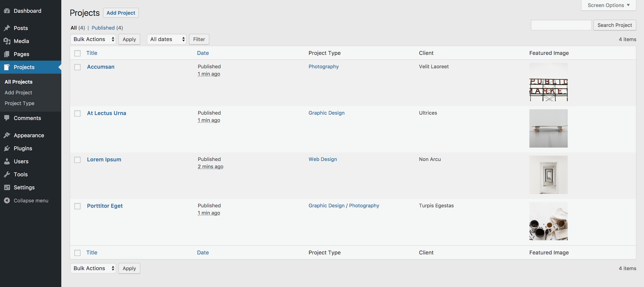Click the Published (4) filter link
The height and width of the screenshot is (287, 644).
pyautogui.click(x=107, y=28)
